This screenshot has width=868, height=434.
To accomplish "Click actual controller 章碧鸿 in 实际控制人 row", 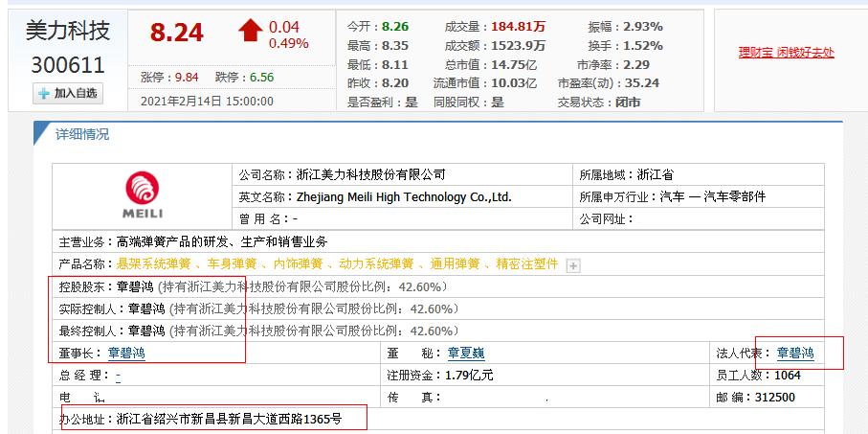I will [x=146, y=308].
